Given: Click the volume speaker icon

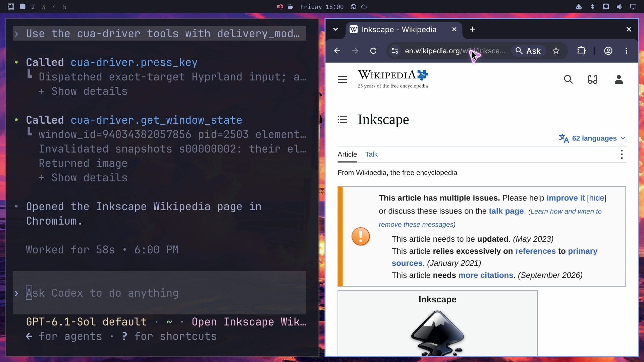Looking at the screenshot, I should click(620, 7).
